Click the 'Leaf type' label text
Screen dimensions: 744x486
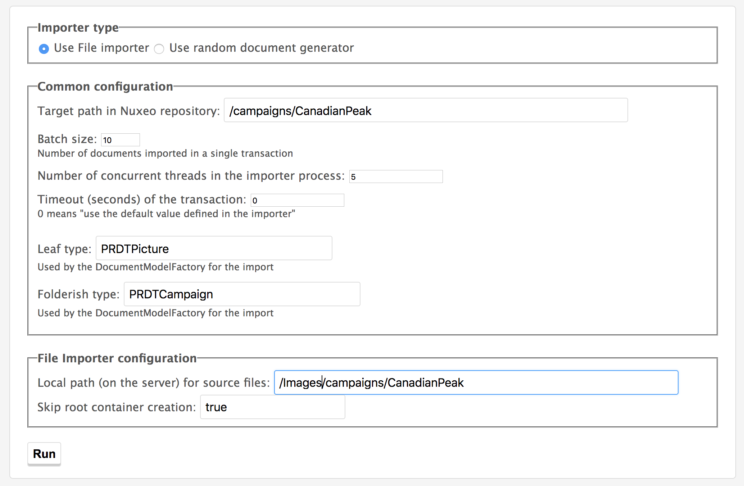pos(64,248)
